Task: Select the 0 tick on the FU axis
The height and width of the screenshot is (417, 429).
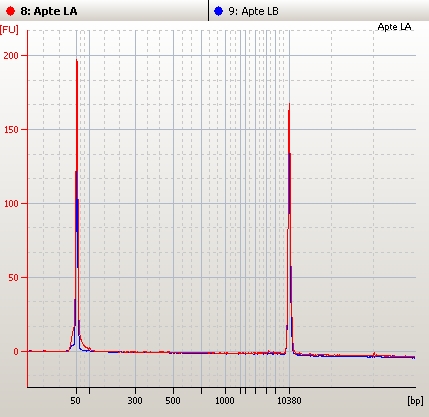Action: 16,351
